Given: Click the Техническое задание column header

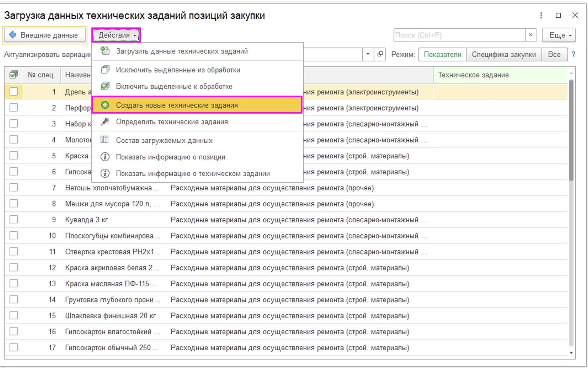Looking at the screenshot, I should point(500,75).
